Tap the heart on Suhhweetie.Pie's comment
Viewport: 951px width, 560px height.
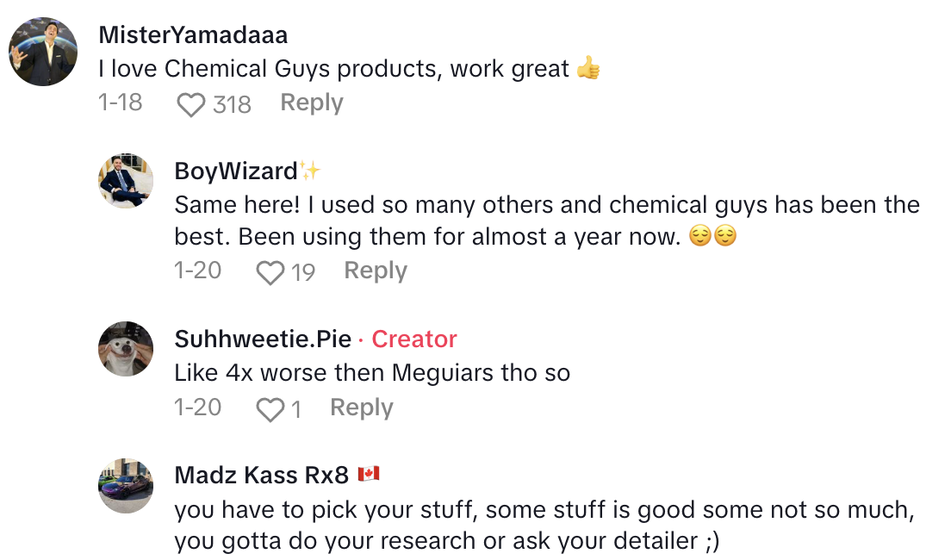[270, 408]
